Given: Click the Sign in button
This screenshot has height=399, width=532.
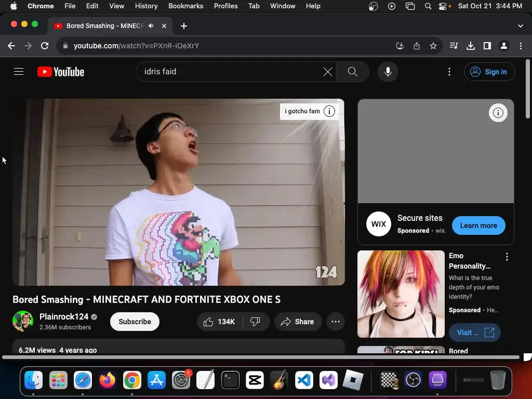Looking at the screenshot, I should [x=489, y=72].
